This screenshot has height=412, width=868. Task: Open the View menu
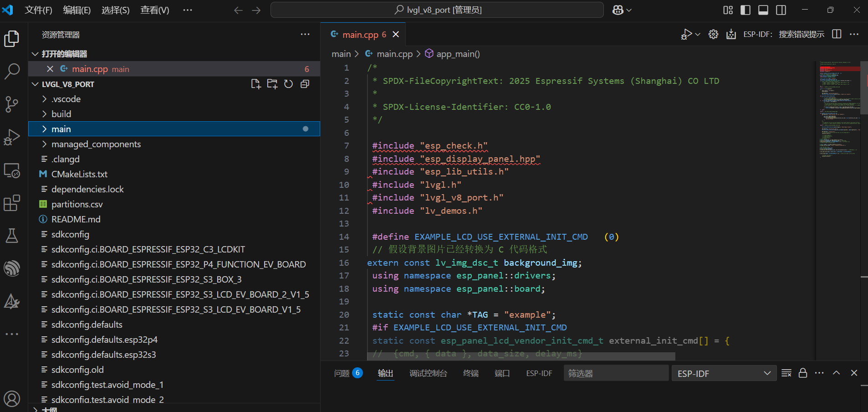155,10
